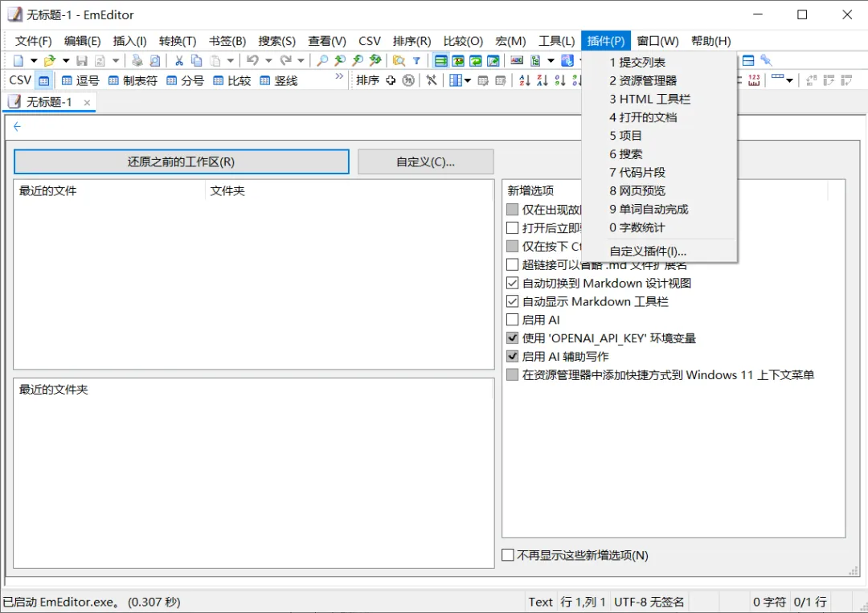The image size is (868, 613).
Task: Click the Print icon
Action: 137,60
